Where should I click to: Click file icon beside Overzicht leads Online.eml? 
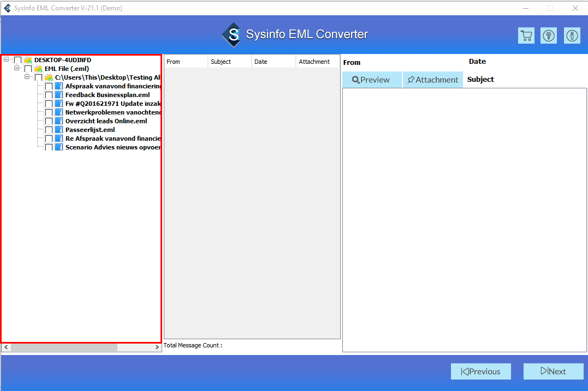[59, 121]
